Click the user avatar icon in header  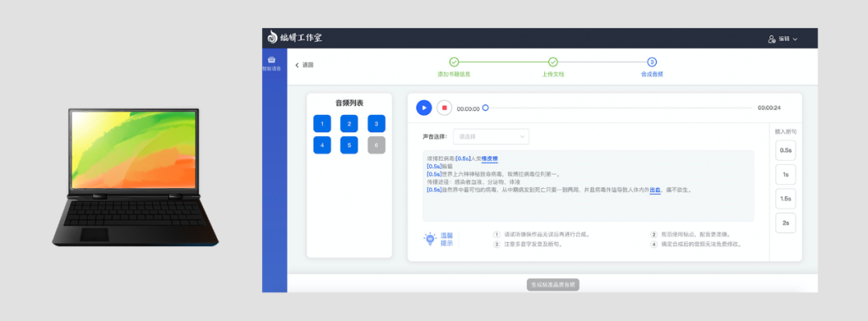tap(772, 39)
